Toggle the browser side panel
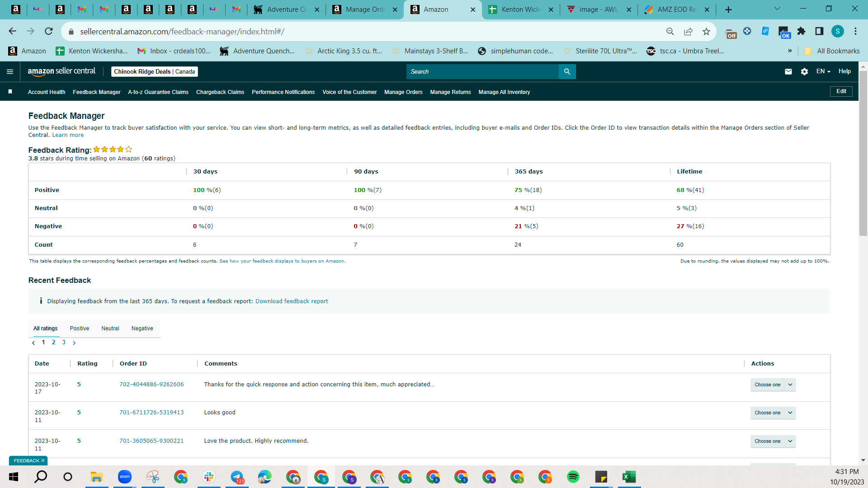The width and height of the screenshot is (868, 488). point(819,31)
